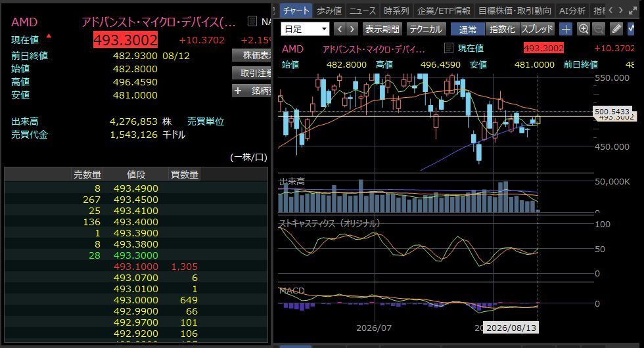Click the 2026/08/13 date marker on chart
Screen dimensions: 644x348
point(511,328)
